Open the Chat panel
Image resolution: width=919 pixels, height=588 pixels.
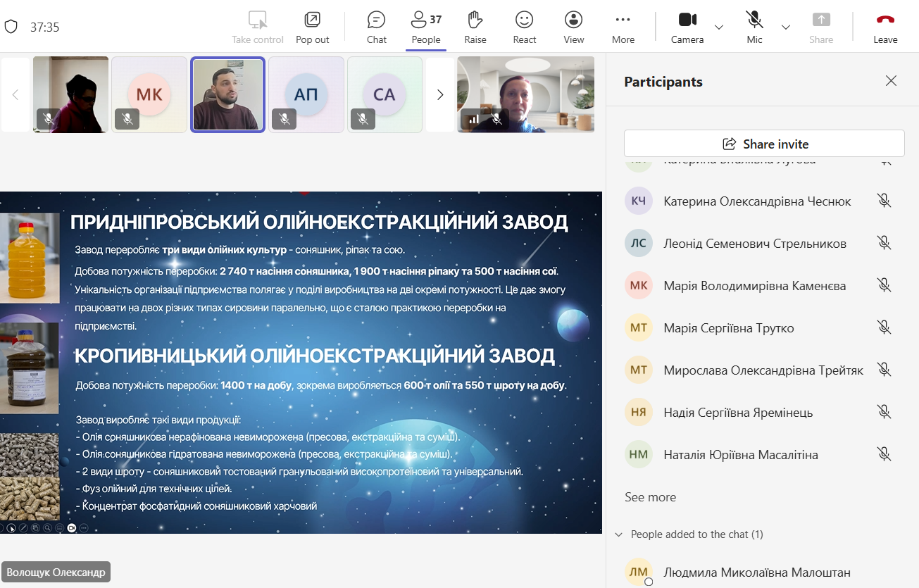376,27
